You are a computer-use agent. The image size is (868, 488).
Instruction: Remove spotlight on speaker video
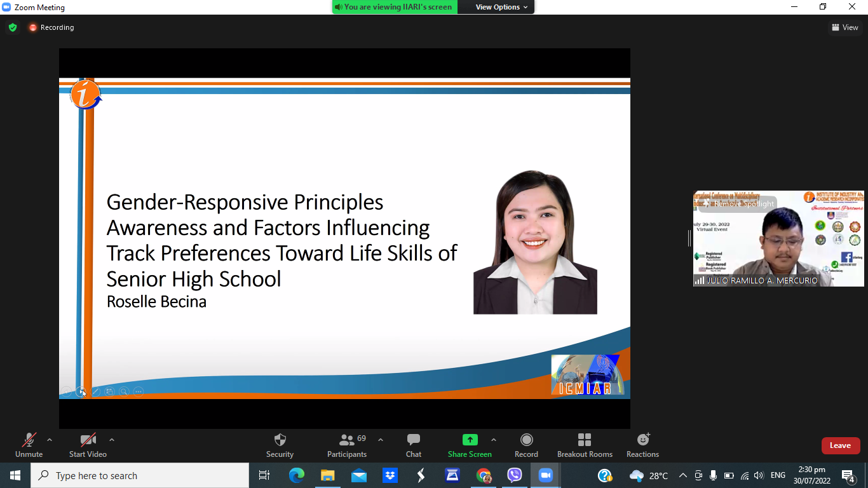(x=738, y=204)
